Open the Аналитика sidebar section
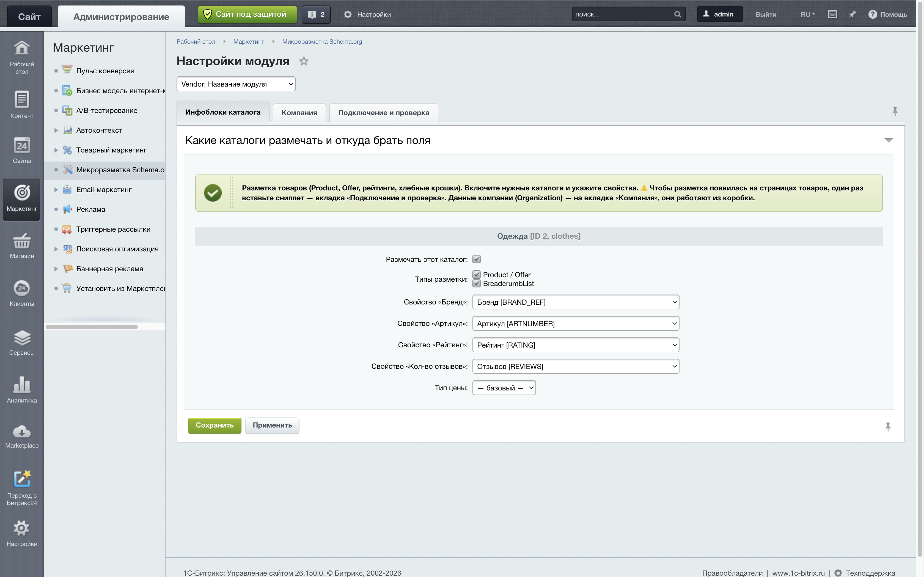This screenshot has height=577, width=924. tap(22, 390)
